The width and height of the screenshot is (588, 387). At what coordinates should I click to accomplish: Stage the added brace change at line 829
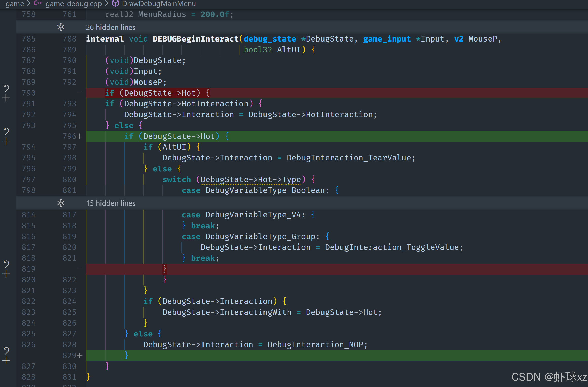point(6,361)
